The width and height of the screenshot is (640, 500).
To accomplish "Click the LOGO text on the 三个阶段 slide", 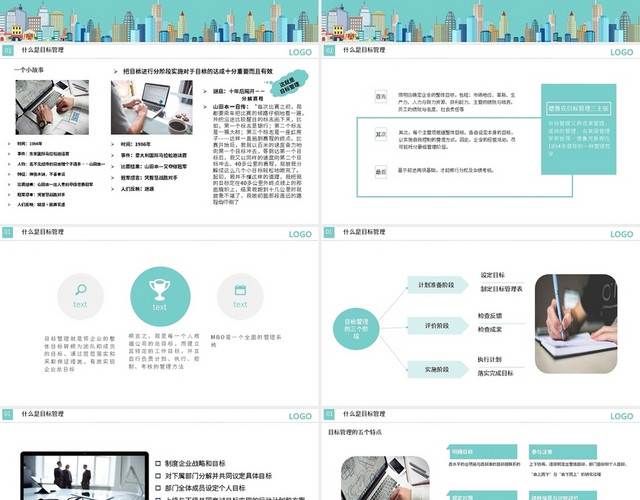I will click(622, 234).
